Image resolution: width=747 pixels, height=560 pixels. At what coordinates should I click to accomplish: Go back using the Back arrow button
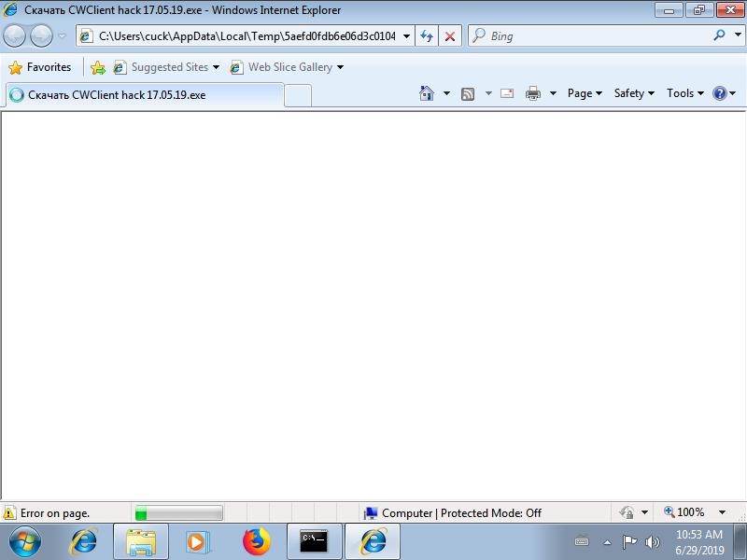pos(14,36)
